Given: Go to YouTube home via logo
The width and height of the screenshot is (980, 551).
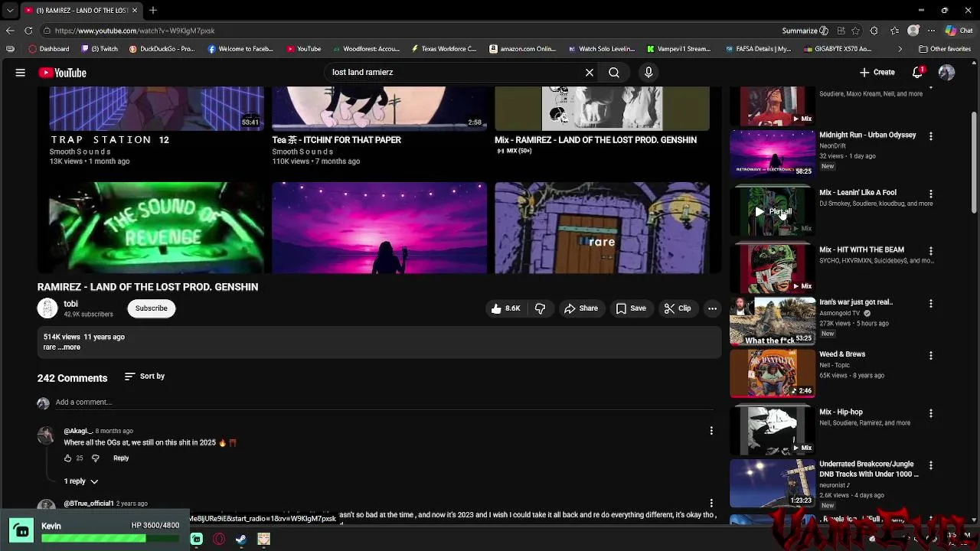Looking at the screenshot, I should (63, 73).
